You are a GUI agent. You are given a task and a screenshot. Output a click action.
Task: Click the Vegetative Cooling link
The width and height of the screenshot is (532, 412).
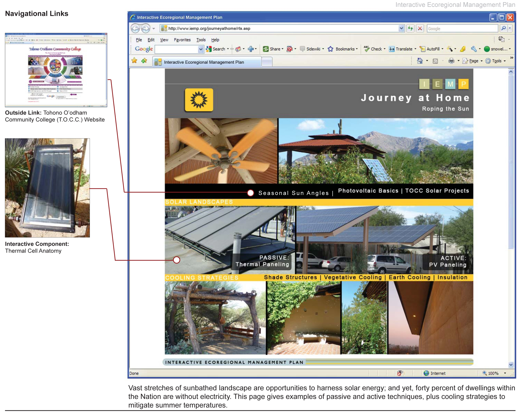click(x=353, y=277)
